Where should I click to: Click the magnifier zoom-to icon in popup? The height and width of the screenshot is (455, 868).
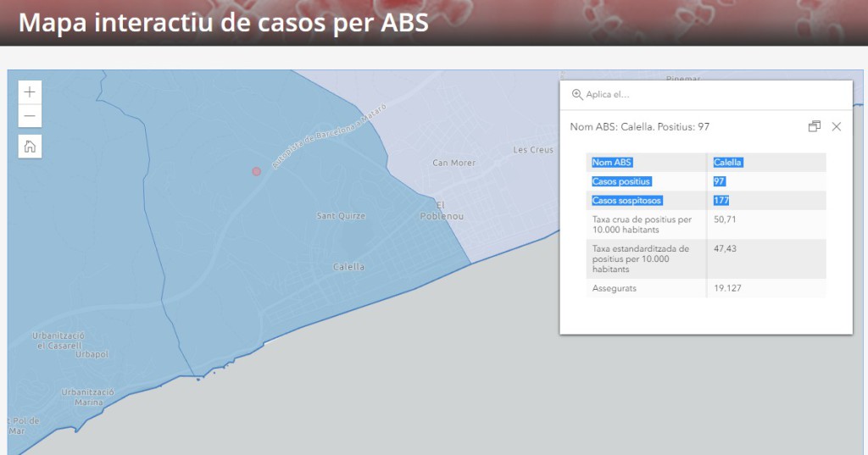click(x=577, y=95)
